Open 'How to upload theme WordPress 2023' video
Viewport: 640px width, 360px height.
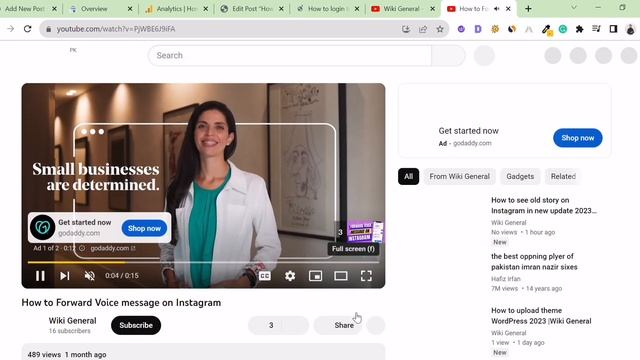coord(541,316)
